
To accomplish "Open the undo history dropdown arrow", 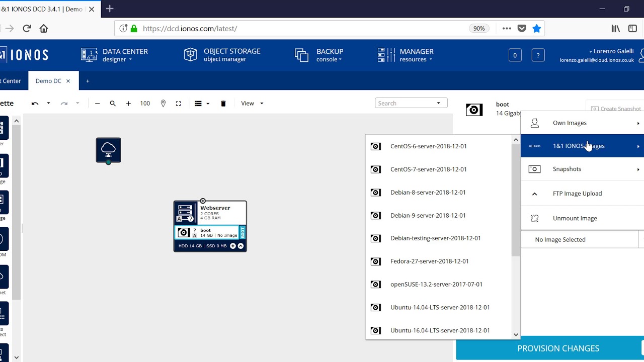I will click(x=48, y=103).
